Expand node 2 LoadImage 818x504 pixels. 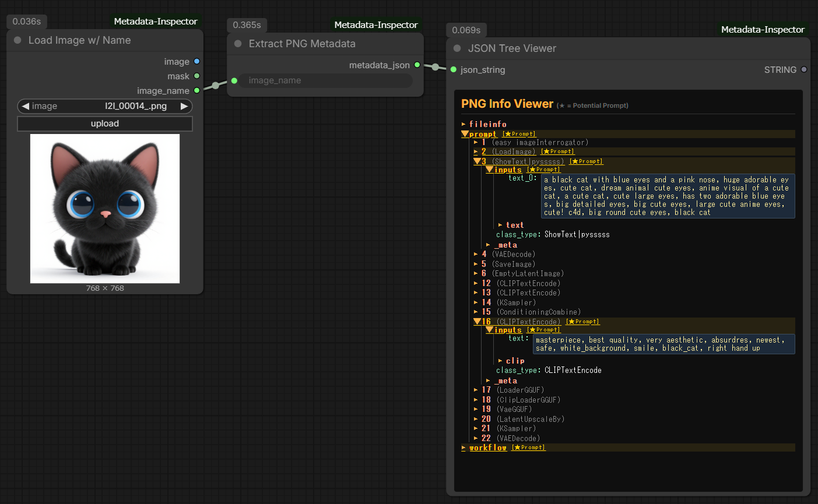(x=476, y=151)
